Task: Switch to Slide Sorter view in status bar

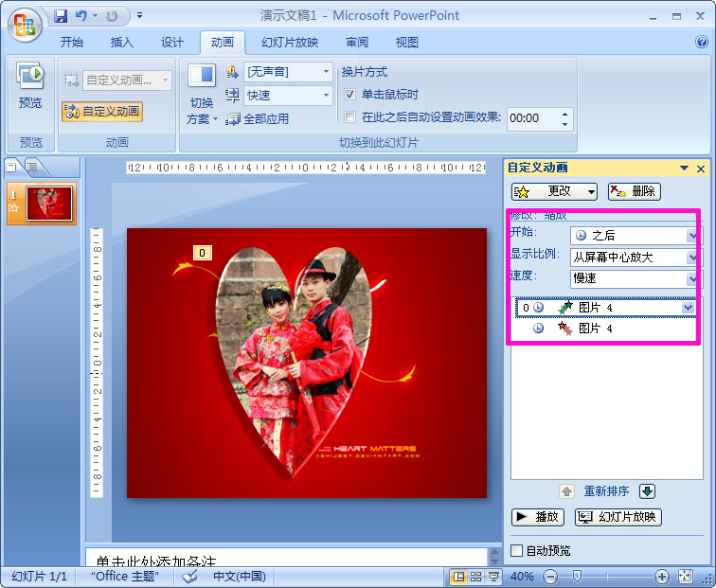Action: (x=475, y=577)
